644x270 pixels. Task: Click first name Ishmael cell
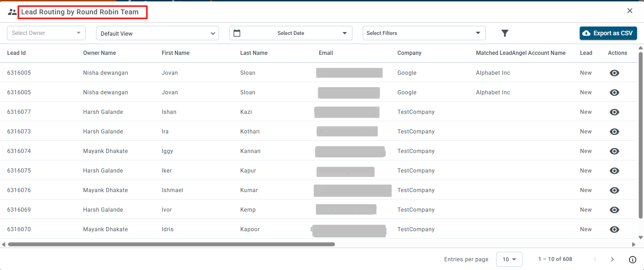tap(172, 190)
